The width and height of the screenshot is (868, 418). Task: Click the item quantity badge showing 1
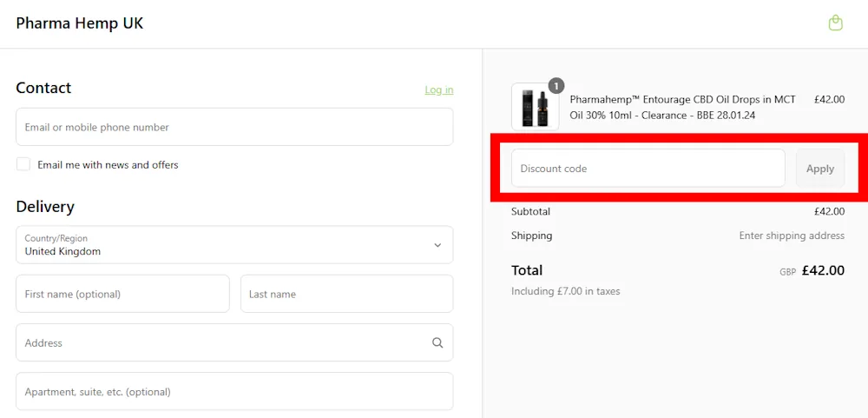556,85
